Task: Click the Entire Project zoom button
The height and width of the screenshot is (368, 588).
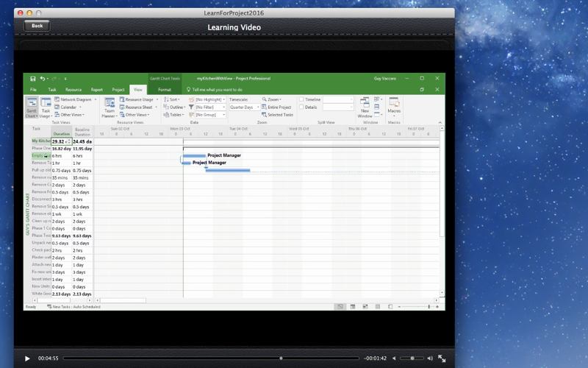Action: tap(276, 107)
